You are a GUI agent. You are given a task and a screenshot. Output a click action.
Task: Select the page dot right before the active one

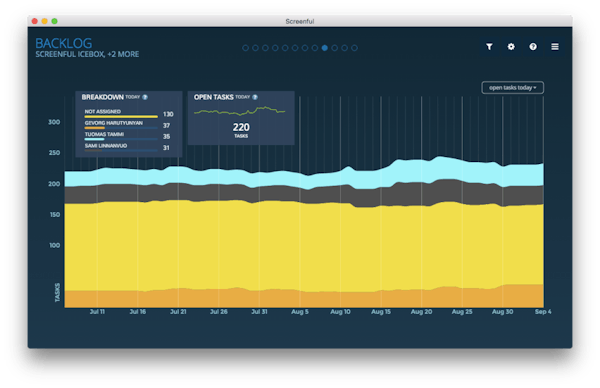tap(315, 48)
